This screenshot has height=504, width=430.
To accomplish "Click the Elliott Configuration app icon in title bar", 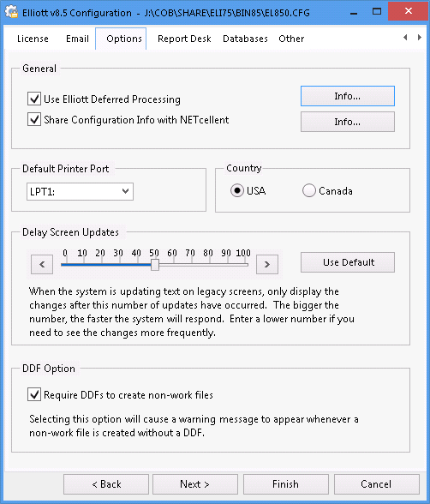I will click(x=11, y=12).
